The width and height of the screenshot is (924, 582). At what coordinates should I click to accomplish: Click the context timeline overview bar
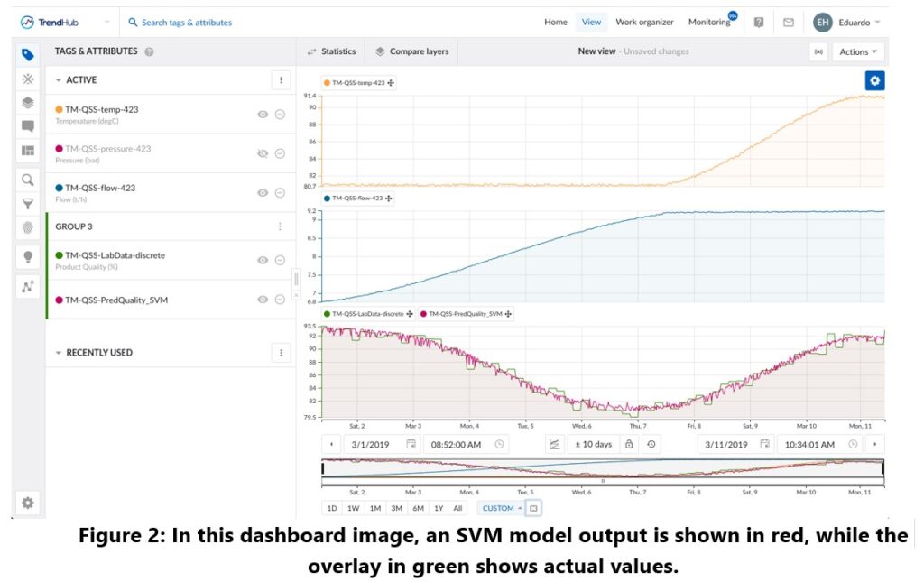coord(602,468)
